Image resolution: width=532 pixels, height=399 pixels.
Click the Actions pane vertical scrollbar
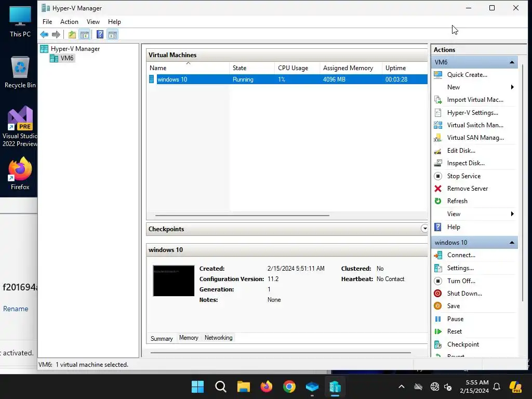523,183
